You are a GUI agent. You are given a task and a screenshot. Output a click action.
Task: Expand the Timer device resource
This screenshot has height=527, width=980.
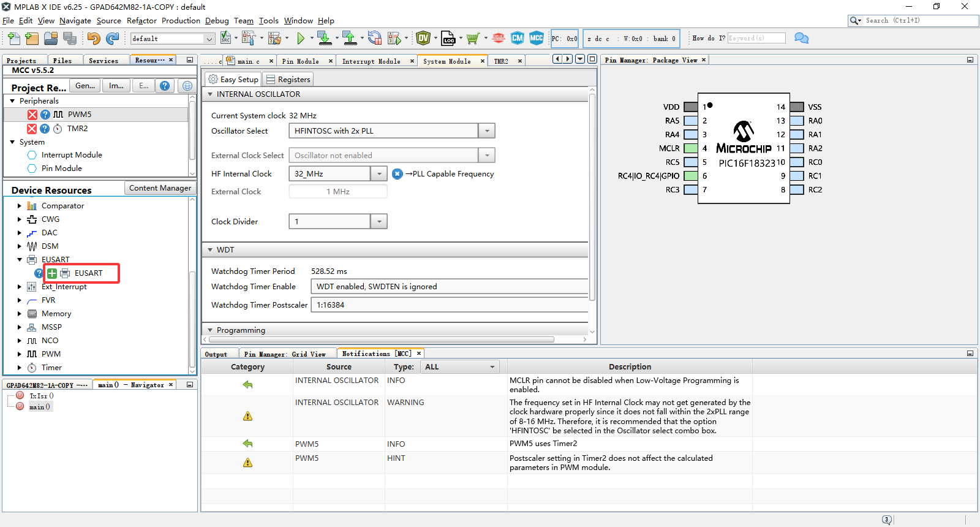(x=19, y=368)
